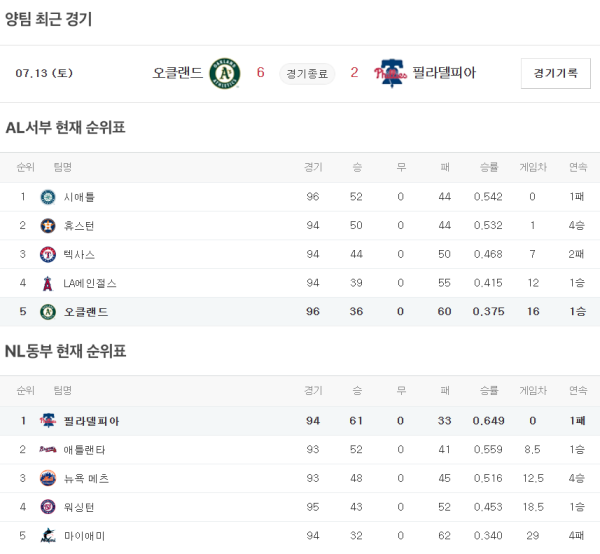Click the New York Mets team logo

coord(47,479)
